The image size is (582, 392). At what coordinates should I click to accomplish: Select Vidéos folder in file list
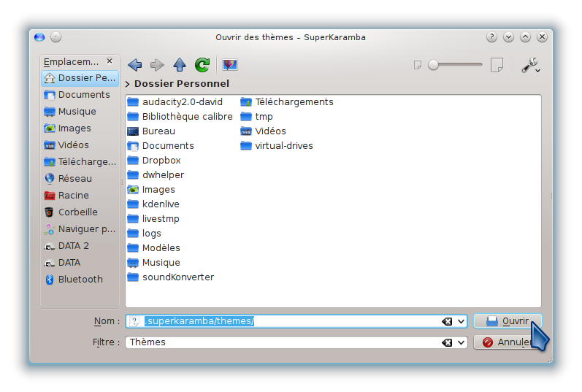(263, 131)
